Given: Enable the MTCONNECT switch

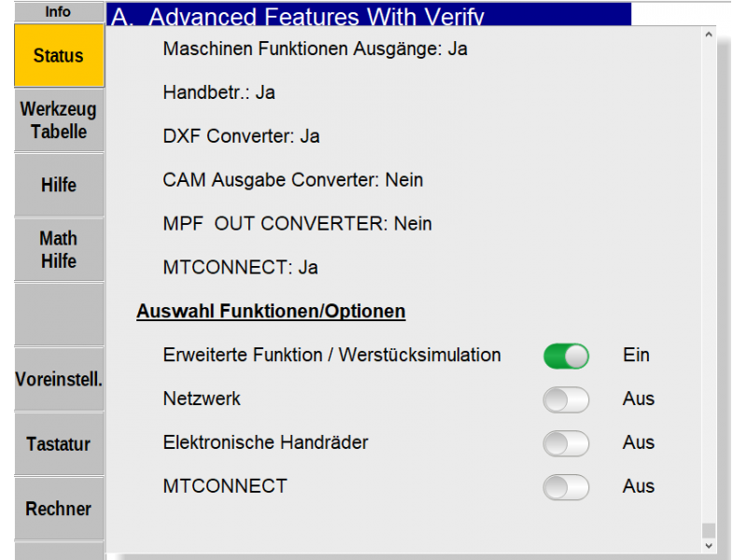Looking at the screenshot, I should pos(565,486).
